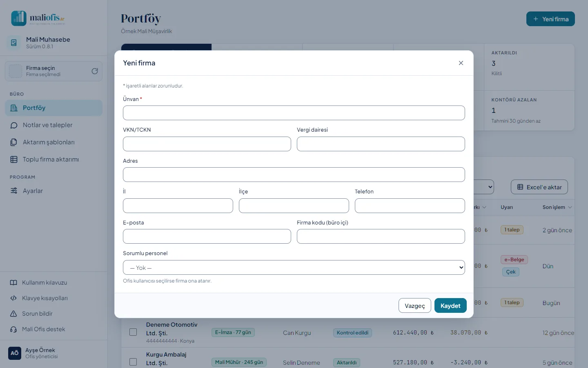This screenshot has height=368, width=588.
Task: Click the Ayarlar sliders icon
Action: coord(14,191)
